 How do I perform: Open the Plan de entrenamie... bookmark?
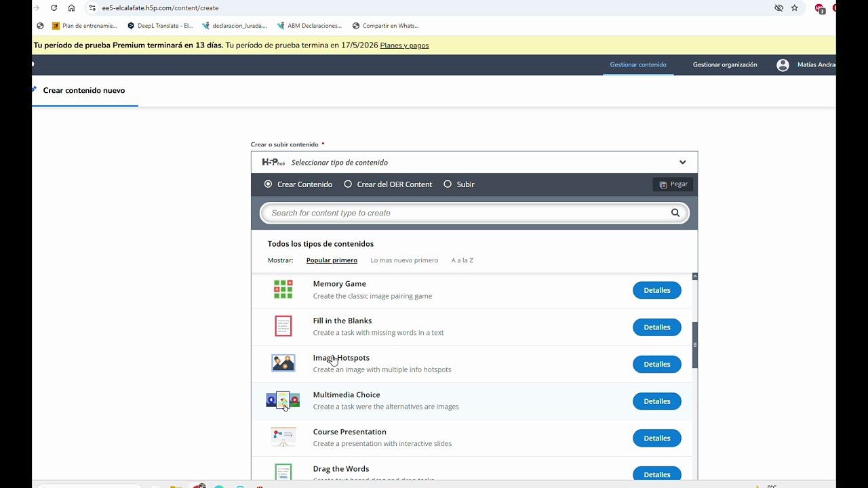[x=84, y=26]
